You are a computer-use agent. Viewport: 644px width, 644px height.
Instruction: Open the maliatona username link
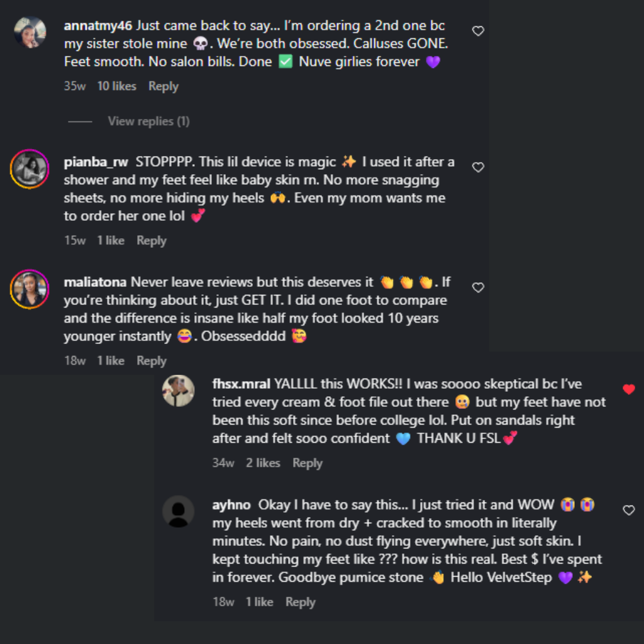click(95, 282)
